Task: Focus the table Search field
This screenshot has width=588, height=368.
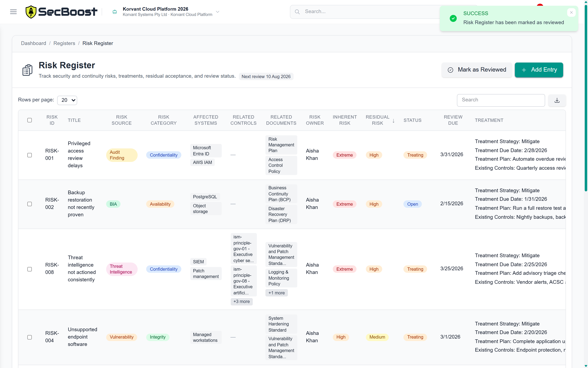Action: click(501, 100)
